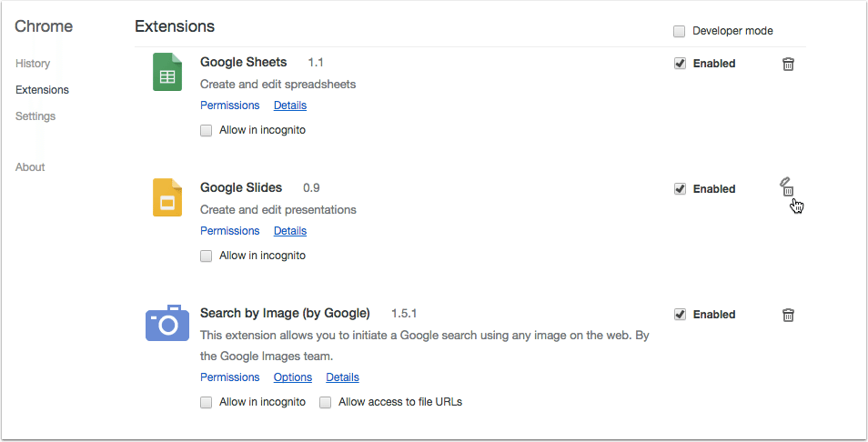Open About in the Chrome sidebar
Viewport: 868px width, 442px height.
(x=30, y=167)
